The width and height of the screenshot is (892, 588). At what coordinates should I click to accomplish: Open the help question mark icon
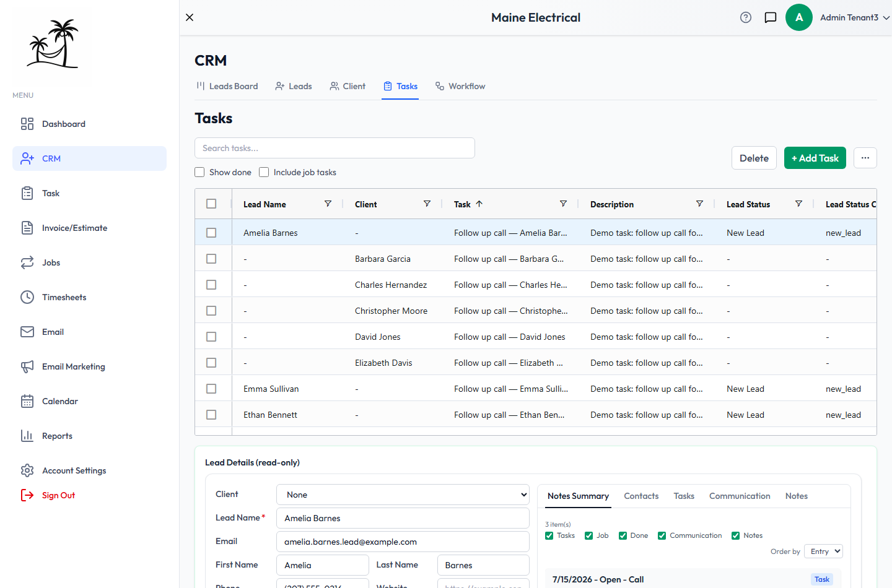pos(746,17)
